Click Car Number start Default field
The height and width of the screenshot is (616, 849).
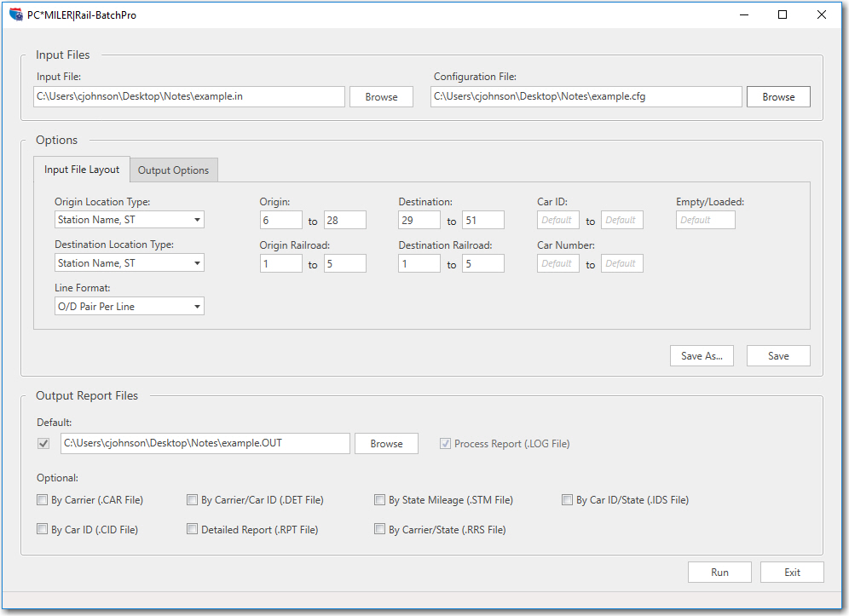558,263
